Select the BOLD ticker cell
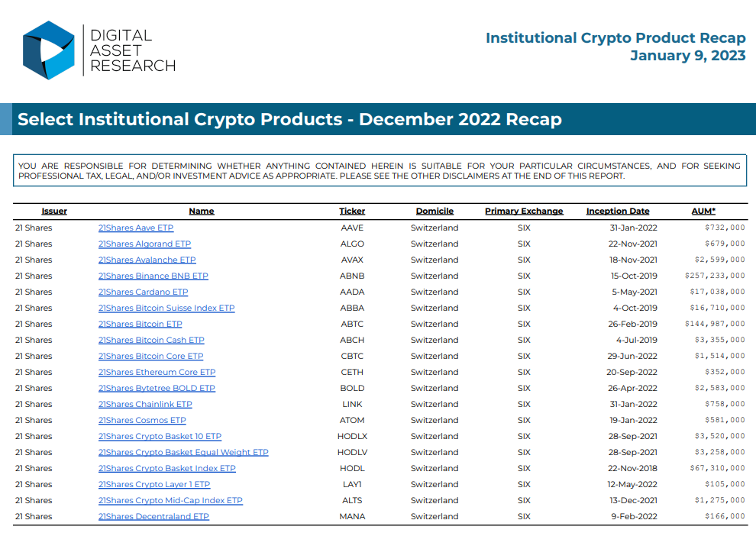 pos(352,388)
